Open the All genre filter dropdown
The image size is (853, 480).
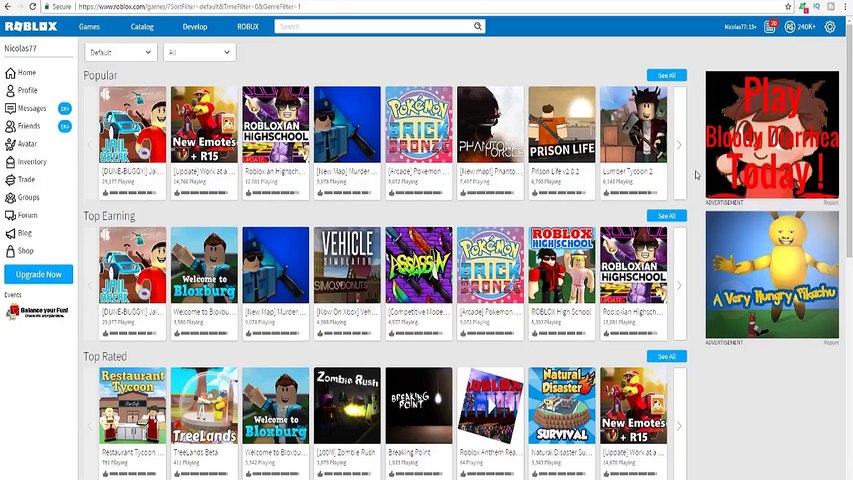coord(200,52)
